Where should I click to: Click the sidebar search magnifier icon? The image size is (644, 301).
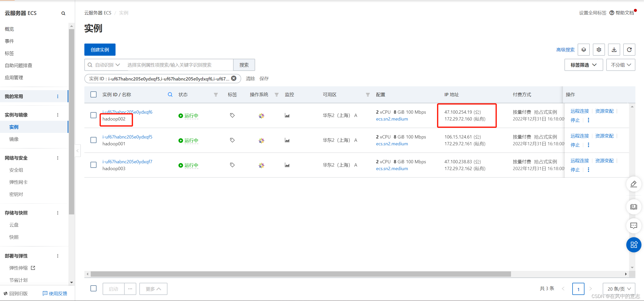point(63,13)
